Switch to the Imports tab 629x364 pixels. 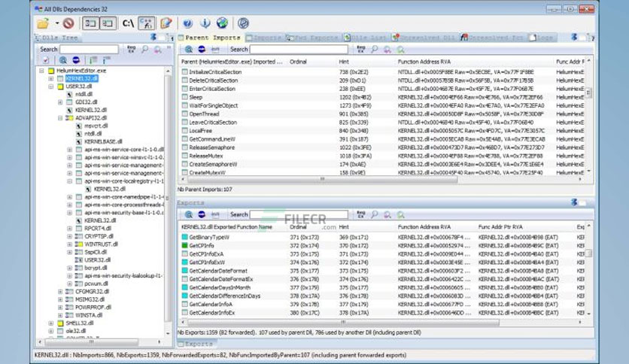tap(264, 38)
